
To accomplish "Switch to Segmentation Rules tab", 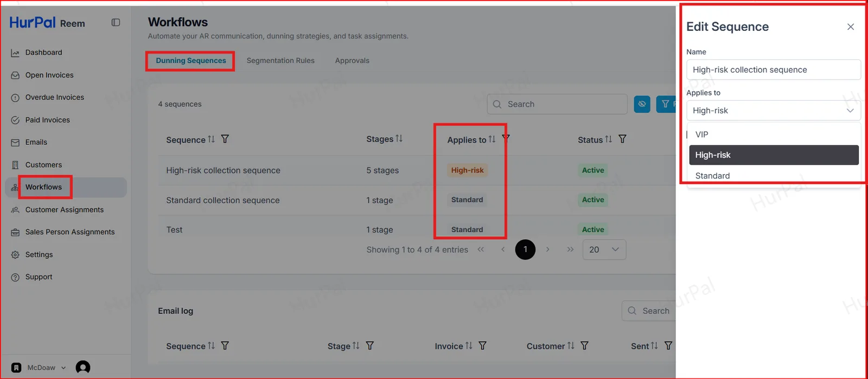I will click(x=280, y=61).
